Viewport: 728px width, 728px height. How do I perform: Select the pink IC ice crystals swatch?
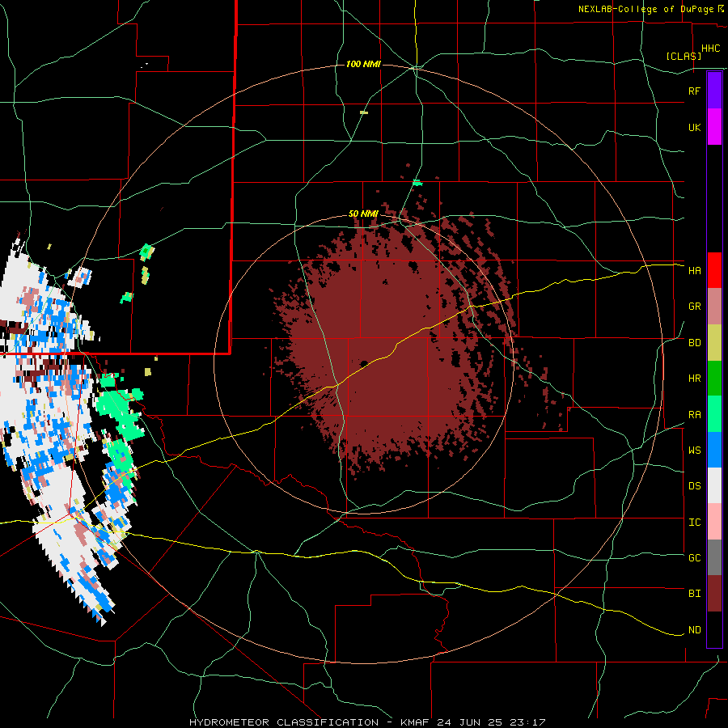tap(714, 522)
